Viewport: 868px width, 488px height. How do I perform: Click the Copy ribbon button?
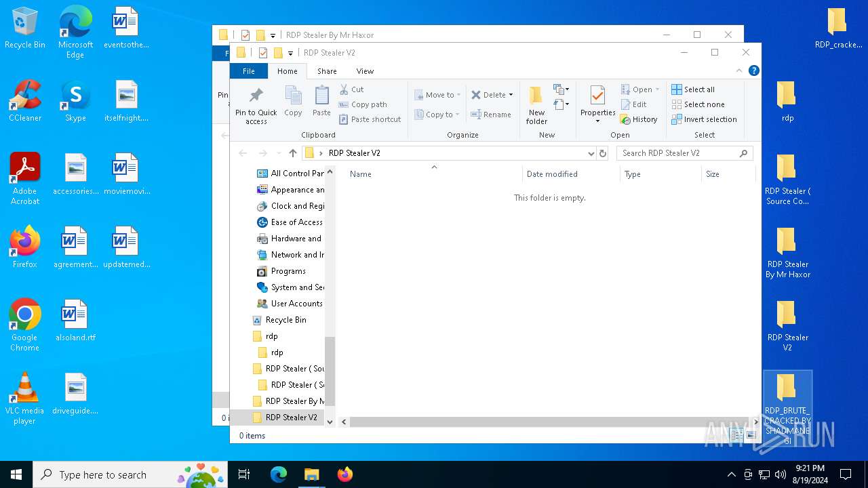pyautogui.click(x=293, y=102)
